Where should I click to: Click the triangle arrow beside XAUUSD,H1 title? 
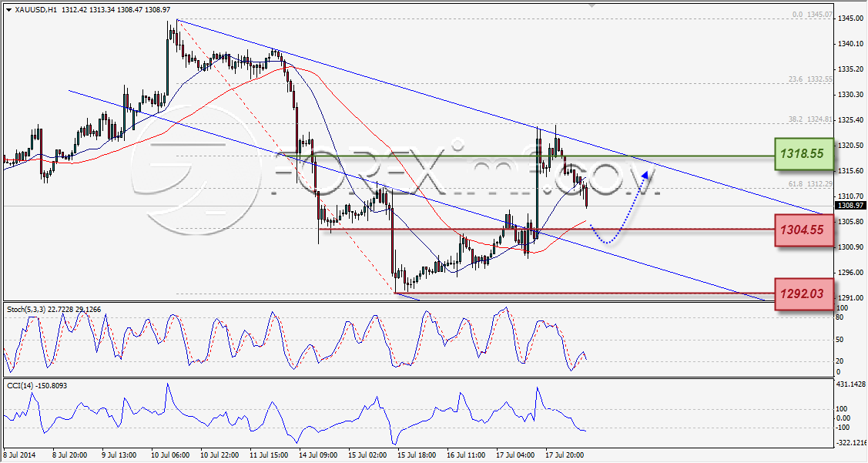tap(9, 10)
